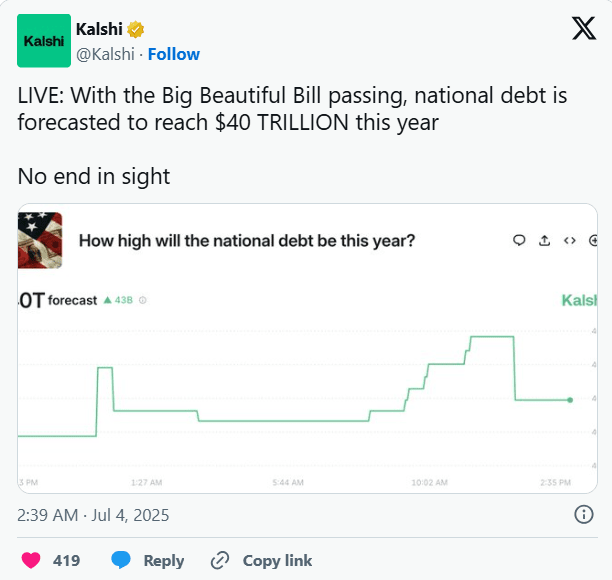Click the blue reply bubble icon

click(121, 560)
